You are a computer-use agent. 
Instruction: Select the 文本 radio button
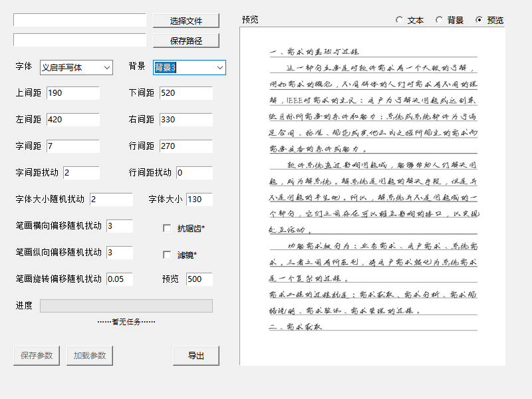(400, 20)
